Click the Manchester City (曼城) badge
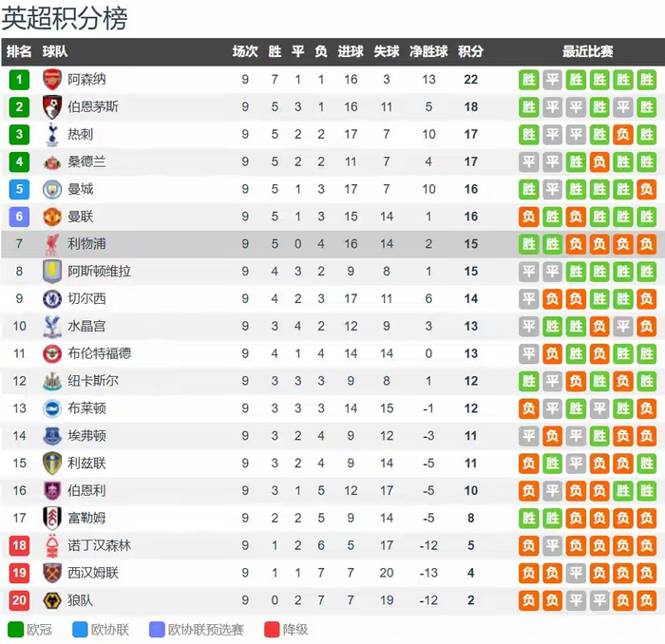The height and width of the screenshot is (644, 665). pyautogui.click(x=52, y=189)
